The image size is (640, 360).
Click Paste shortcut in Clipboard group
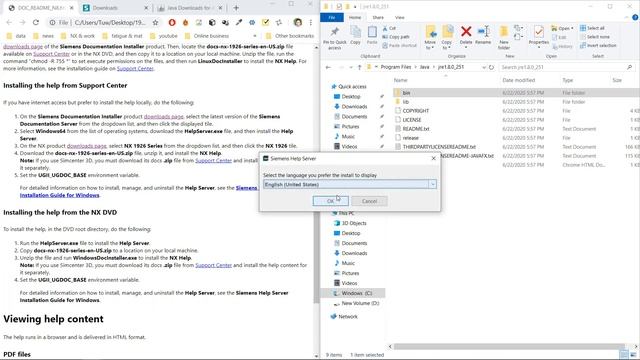[x=400, y=45]
